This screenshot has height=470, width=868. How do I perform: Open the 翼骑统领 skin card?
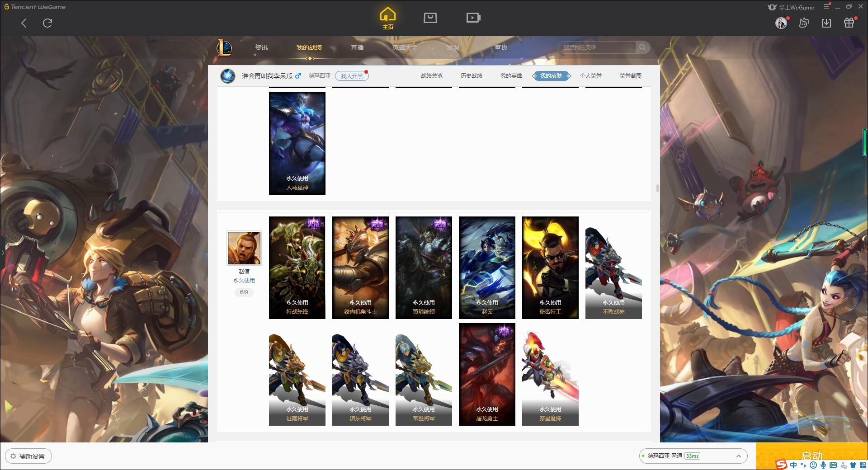click(424, 268)
